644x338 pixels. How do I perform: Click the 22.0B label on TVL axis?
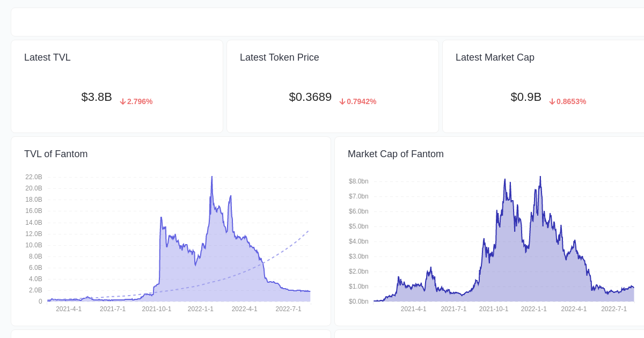[34, 177]
